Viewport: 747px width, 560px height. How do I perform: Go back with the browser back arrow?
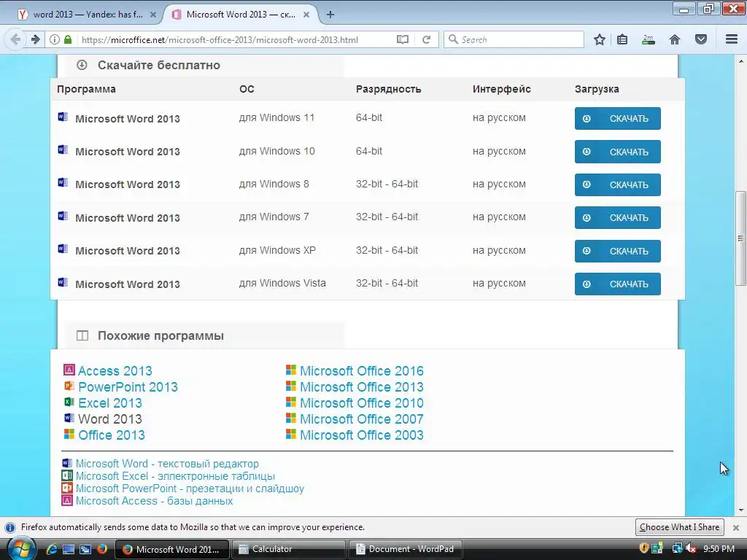point(15,39)
